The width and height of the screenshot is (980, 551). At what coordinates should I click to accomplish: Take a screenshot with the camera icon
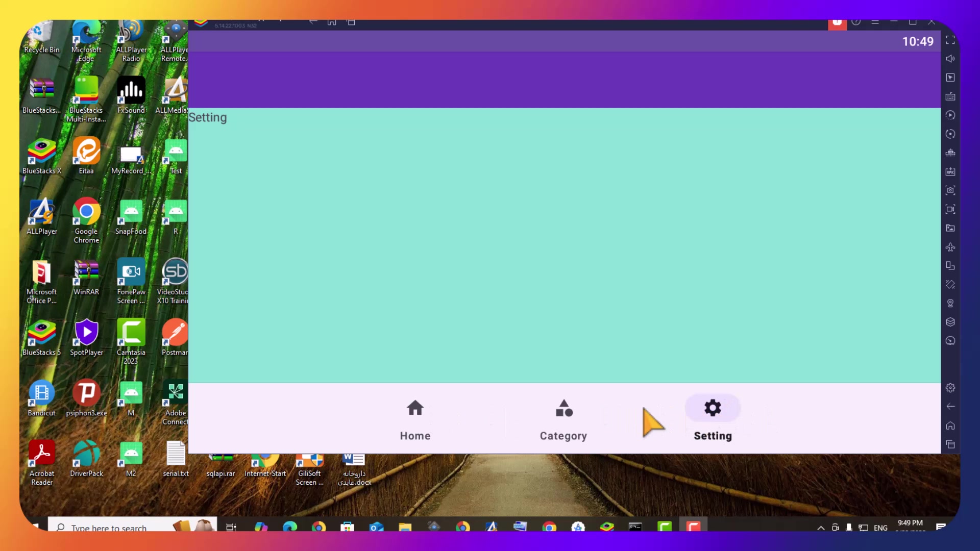(950, 190)
